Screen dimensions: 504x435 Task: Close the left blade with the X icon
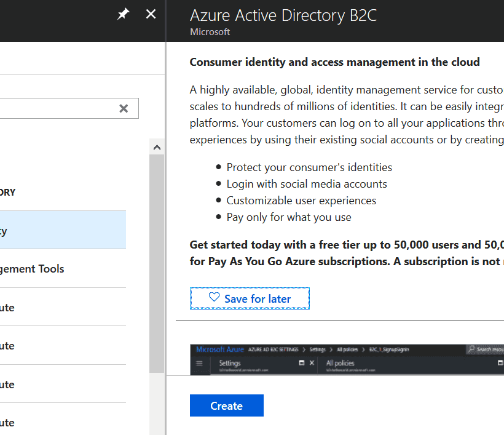(151, 14)
